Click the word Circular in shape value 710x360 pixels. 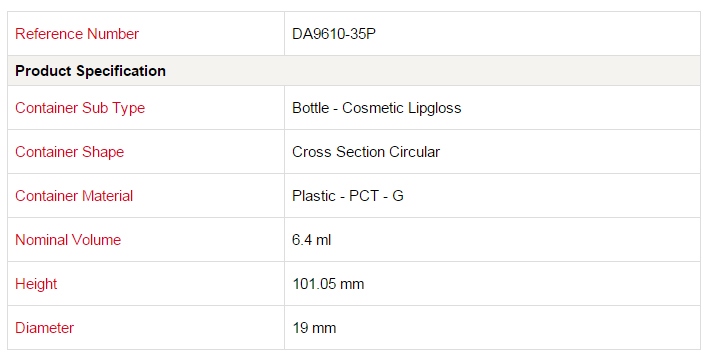click(x=414, y=152)
